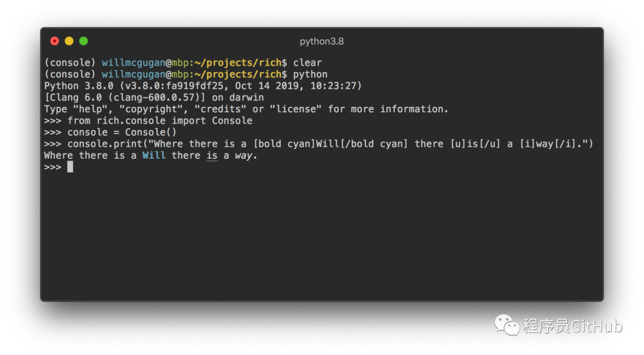This screenshot has height=355, width=644.
Task: Click the italic word way in output
Action: (243, 155)
